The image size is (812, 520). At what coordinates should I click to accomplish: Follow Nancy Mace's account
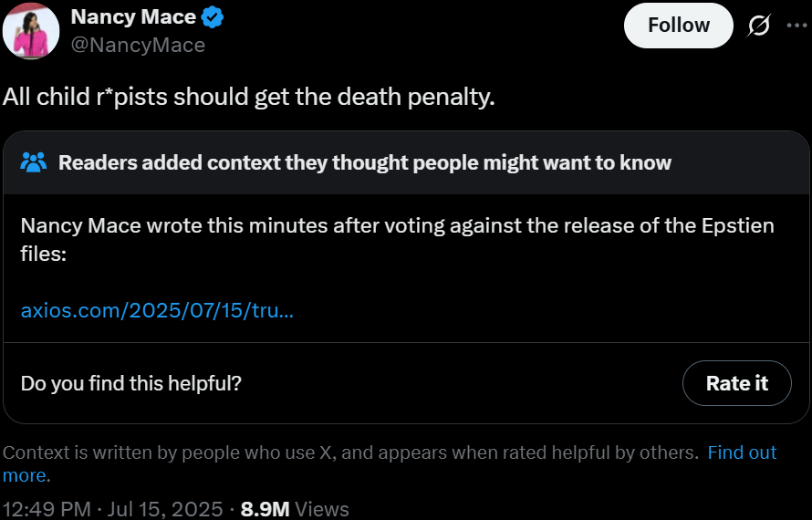[679, 26]
